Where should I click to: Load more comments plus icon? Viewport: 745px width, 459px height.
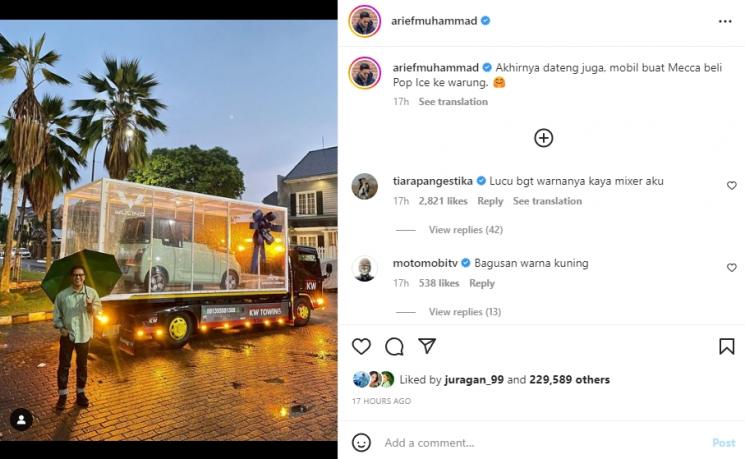pyautogui.click(x=543, y=138)
